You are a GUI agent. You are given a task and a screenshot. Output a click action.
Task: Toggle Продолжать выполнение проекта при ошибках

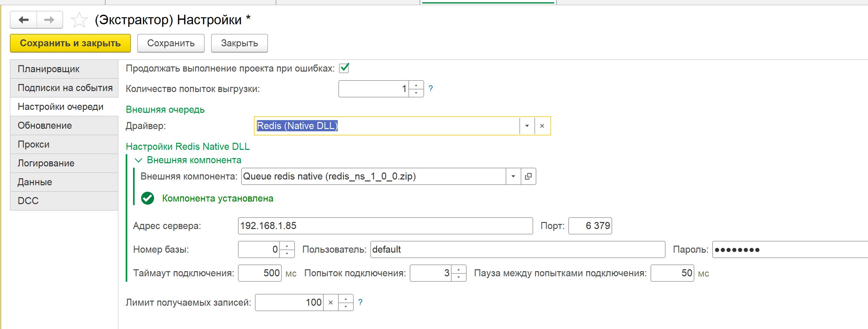click(x=344, y=68)
